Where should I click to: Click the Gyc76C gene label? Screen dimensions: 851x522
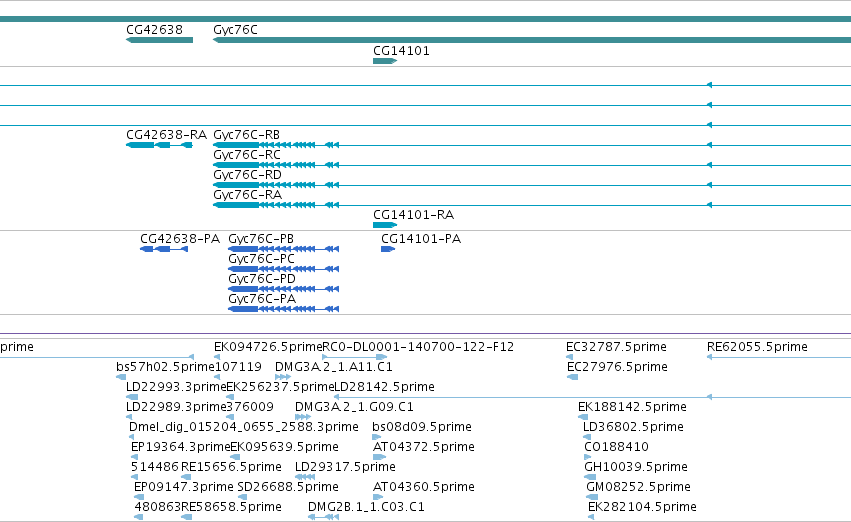point(235,30)
